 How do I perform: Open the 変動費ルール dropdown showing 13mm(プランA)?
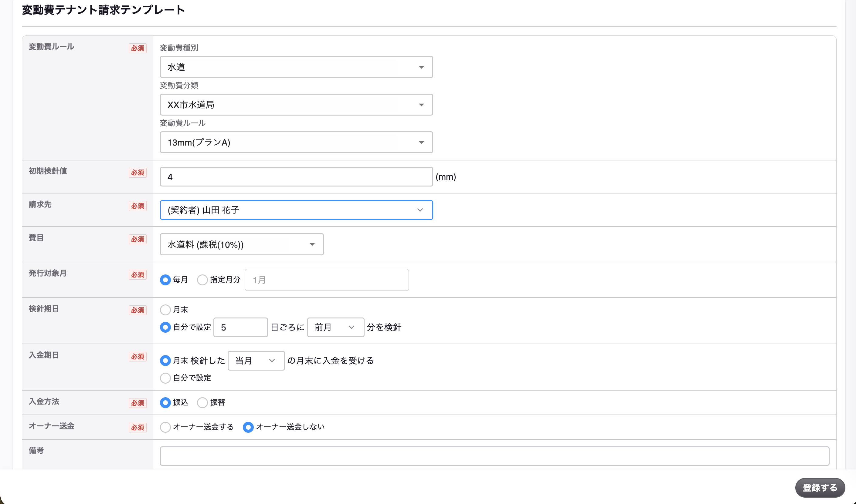[x=296, y=142]
